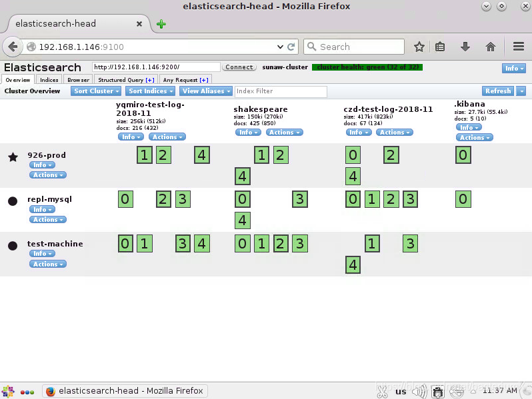Image resolution: width=532 pixels, height=399 pixels.
Task: Click the Refresh button
Action: (x=498, y=91)
